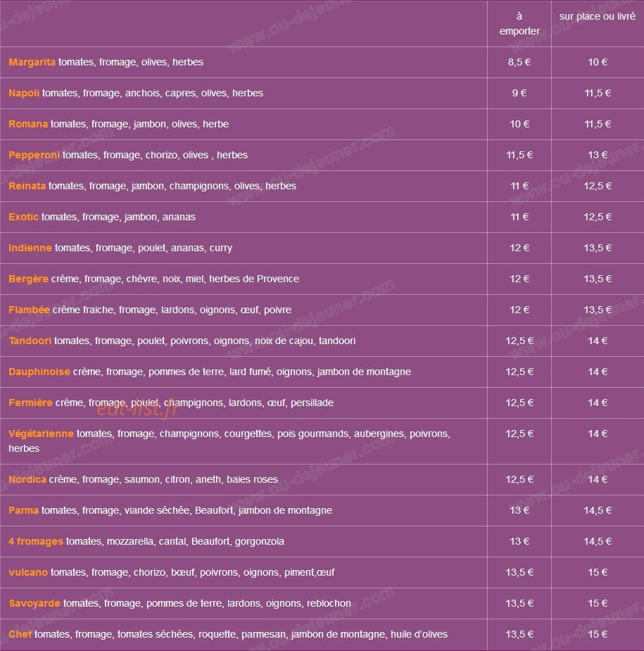Click 4 fromages dine-in price 14,5 €
Screen dimensions: 644x651
[x=598, y=541]
